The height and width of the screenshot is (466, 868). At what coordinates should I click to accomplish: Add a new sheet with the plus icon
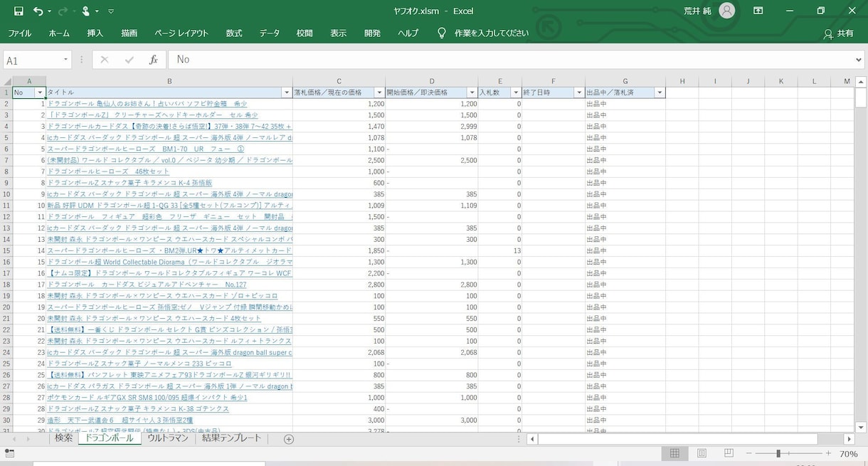tap(289, 439)
